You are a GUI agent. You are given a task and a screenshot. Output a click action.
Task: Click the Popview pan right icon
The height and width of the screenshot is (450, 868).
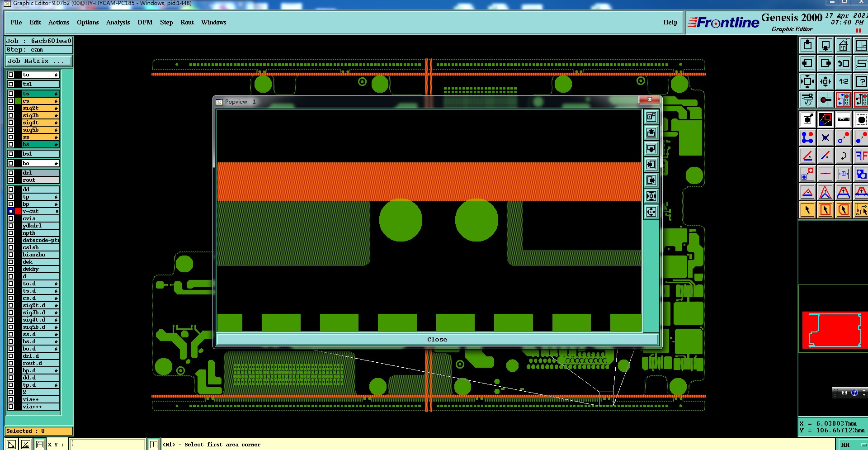pos(651,180)
